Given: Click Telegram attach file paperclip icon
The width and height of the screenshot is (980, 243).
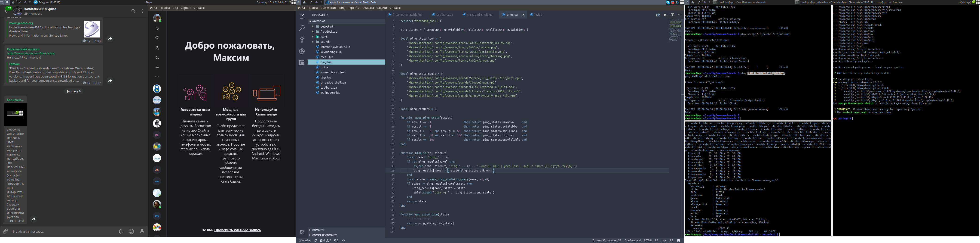Looking at the screenshot, I should [6, 231].
